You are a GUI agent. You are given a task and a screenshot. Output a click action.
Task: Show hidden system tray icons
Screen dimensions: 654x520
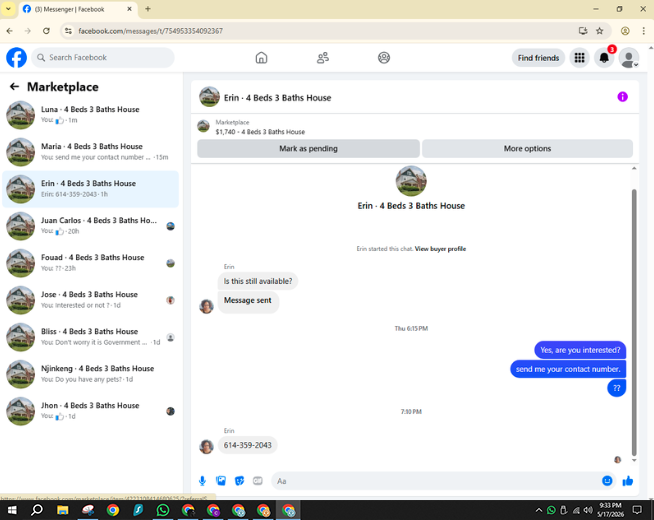coord(539,510)
